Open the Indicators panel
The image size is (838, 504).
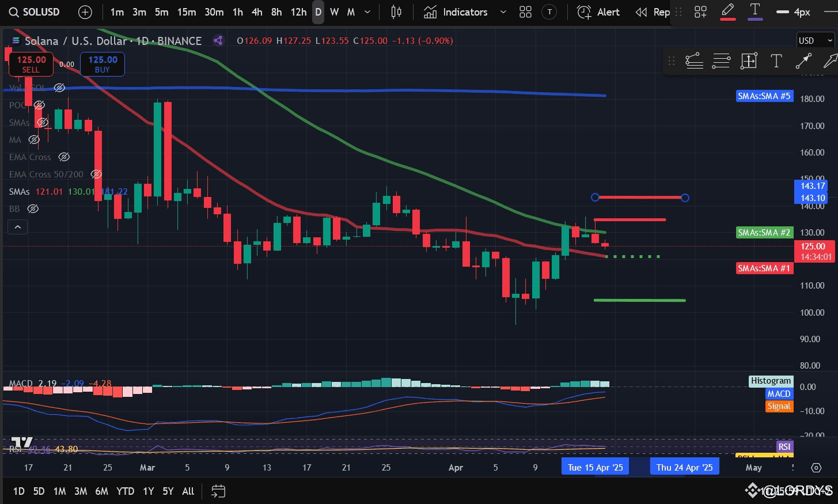(x=456, y=12)
